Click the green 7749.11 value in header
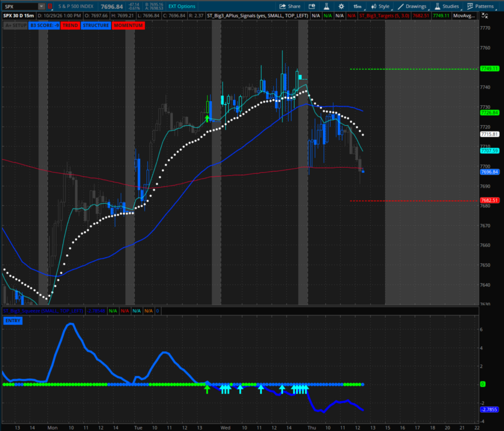 coord(441,16)
